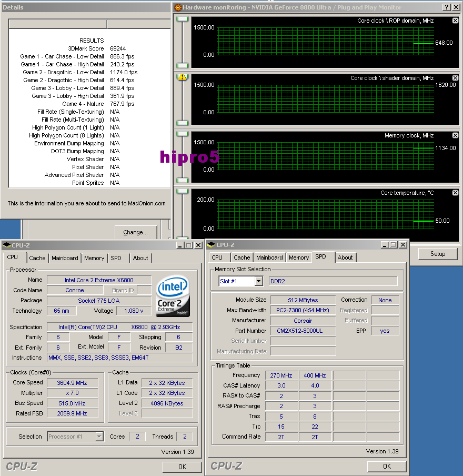The image size is (463, 476).
Task: Close the Core clock ROP domain graph
Action: 455,21
